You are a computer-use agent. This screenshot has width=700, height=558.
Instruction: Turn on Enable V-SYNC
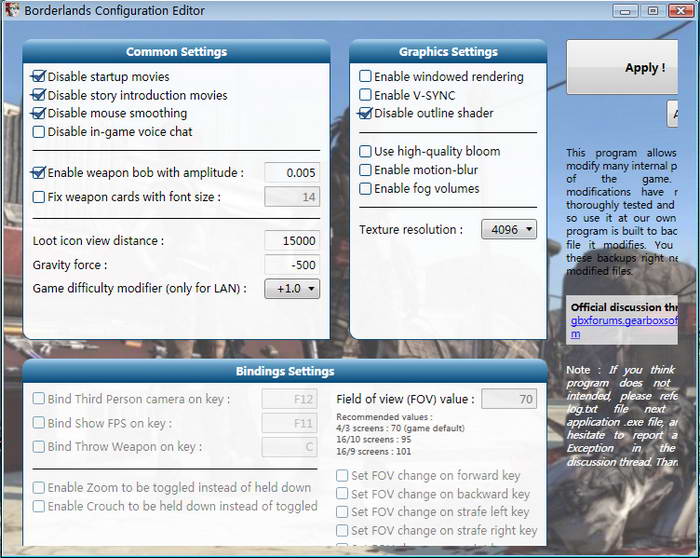(365, 95)
